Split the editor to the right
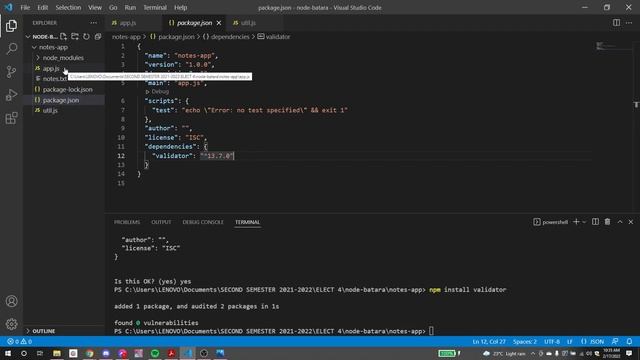Viewport: 640px width, 360px height. (x=616, y=23)
